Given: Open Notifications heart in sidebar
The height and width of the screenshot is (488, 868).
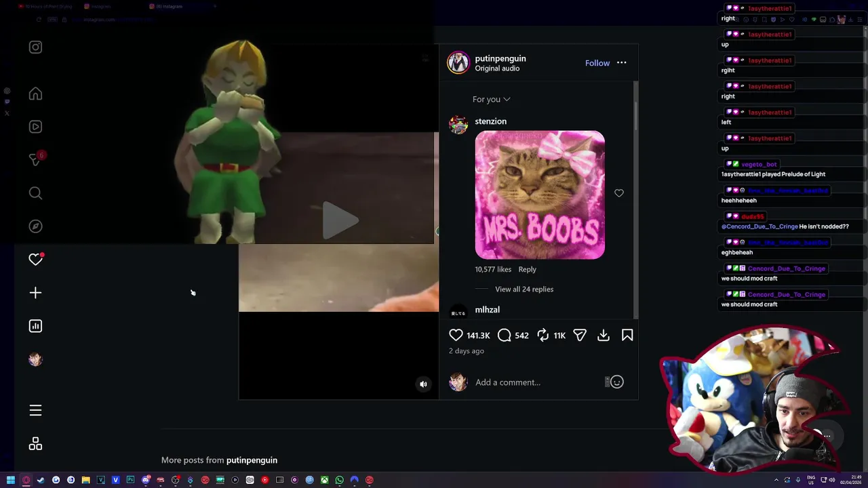Looking at the screenshot, I should pyautogui.click(x=35, y=260).
